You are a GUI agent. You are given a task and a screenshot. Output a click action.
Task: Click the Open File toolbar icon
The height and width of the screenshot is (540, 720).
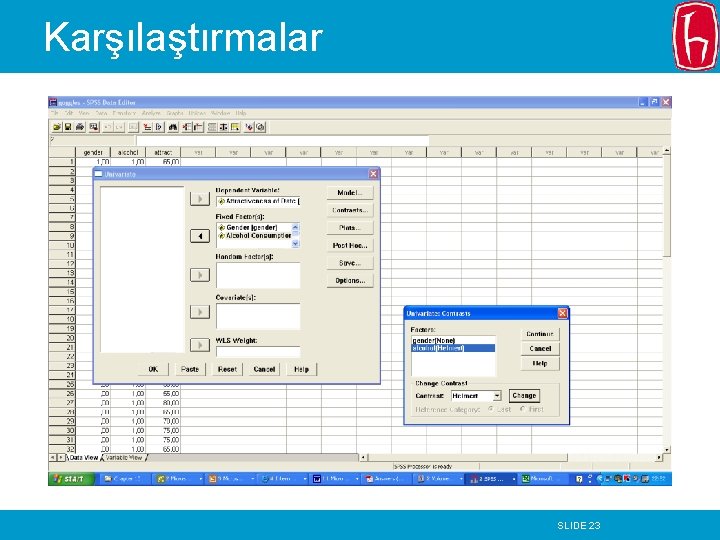57,127
